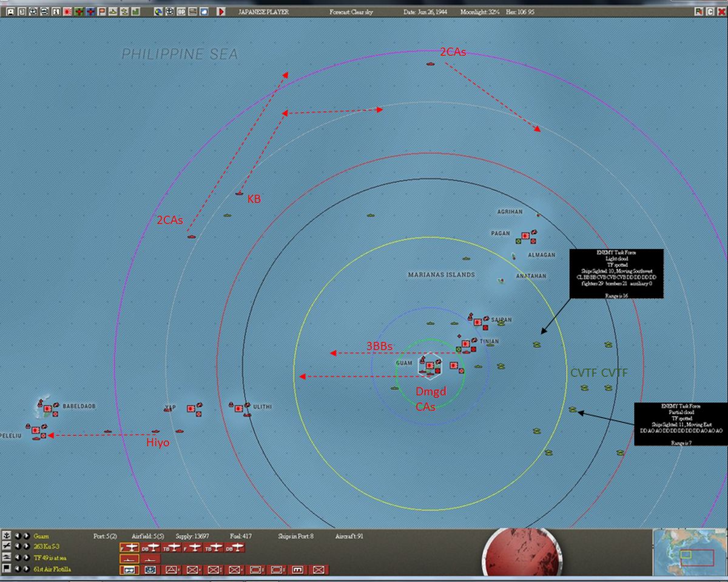This screenshot has width=728, height=582.
Task: Select the Guam base hex on the map
Action: coord(430,366)
